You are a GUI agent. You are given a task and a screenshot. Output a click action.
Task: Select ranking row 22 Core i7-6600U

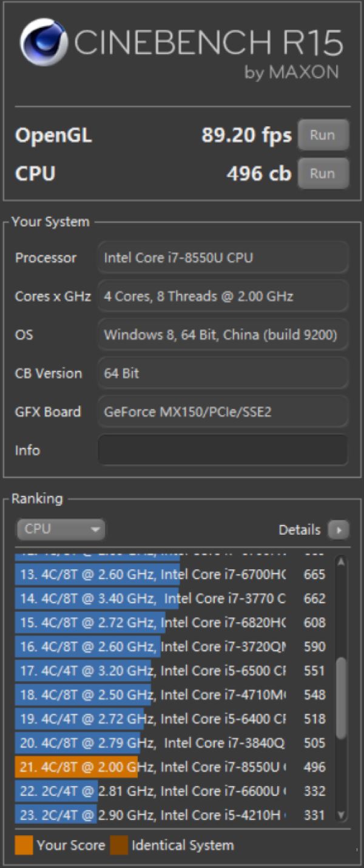(174, 791)
